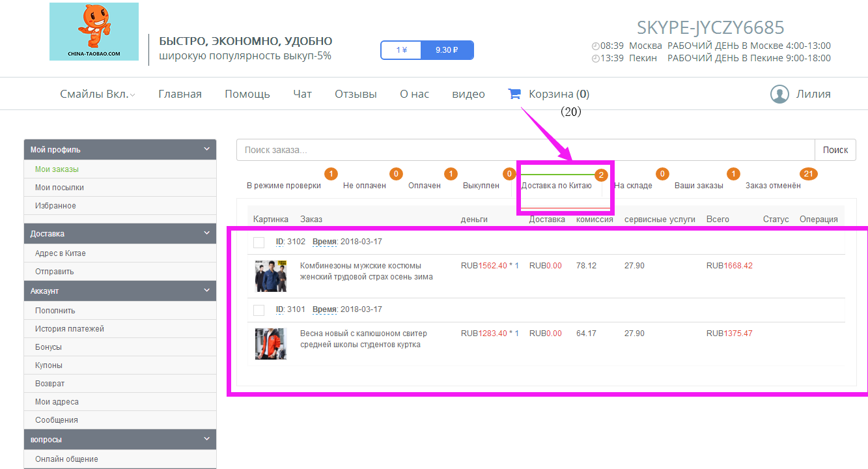This screenshot has width=868, height=469.
Task: Toggle the 1¥ to 9.30₽ currency switch
Action: 427,50
